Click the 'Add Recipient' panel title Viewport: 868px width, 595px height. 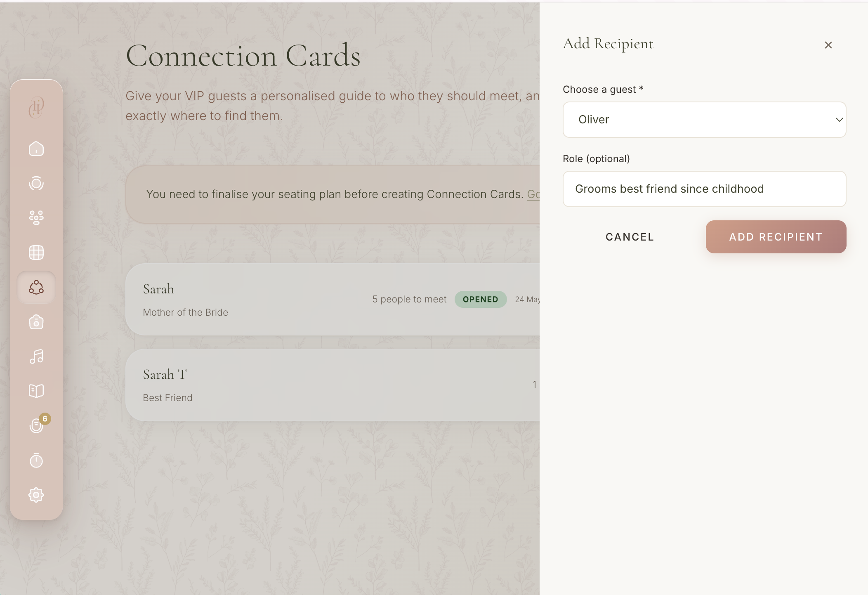tap(608, 44)
